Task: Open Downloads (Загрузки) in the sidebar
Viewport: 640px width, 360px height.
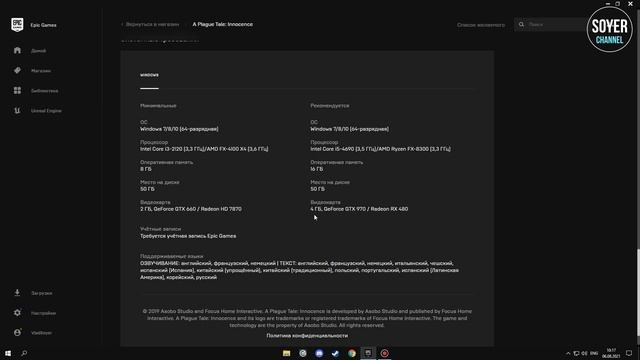Action: click(x=42, y=293)
